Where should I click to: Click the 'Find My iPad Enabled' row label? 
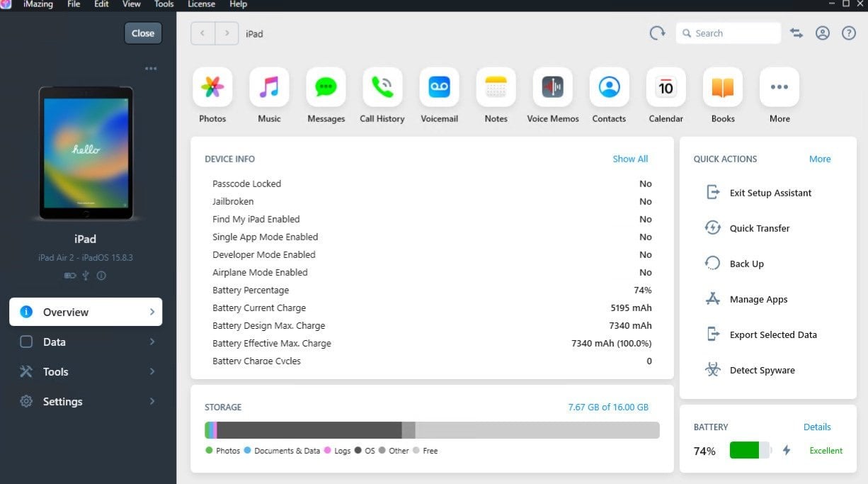(256, 219)
